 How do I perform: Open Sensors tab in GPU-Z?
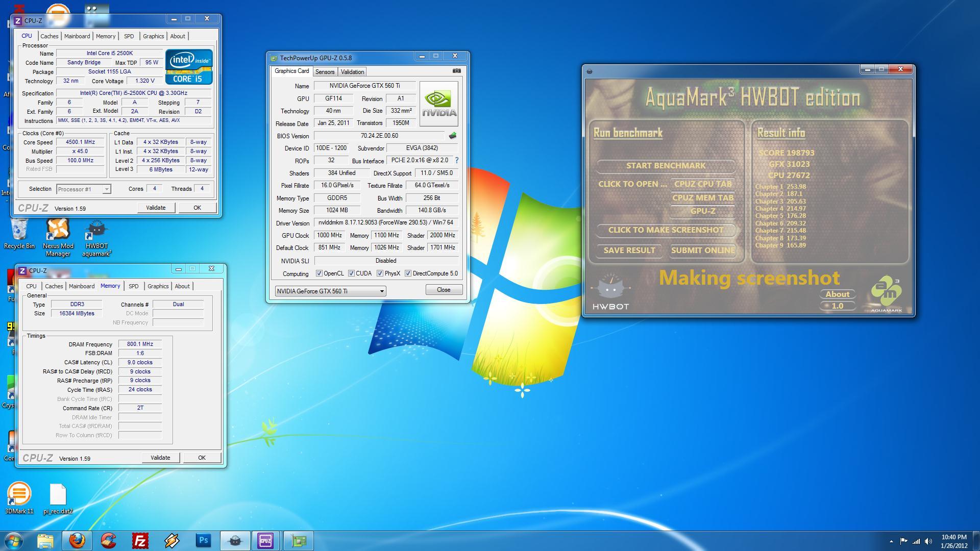pos(325,72)
